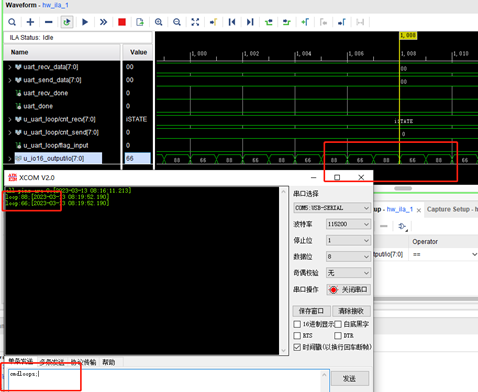Jump to waveform end icon
This screenshot has width=478, height=392.
(x=250, y=22)
